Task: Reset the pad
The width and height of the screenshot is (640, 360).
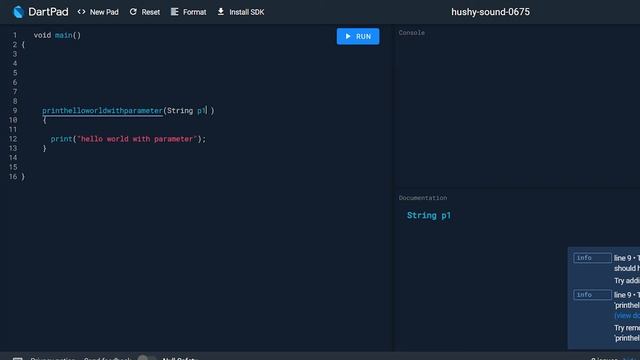Action: click(145, 12)
